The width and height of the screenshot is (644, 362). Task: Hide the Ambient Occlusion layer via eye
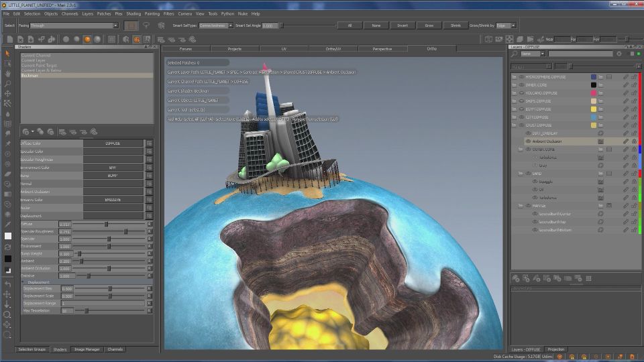(528, 141)
